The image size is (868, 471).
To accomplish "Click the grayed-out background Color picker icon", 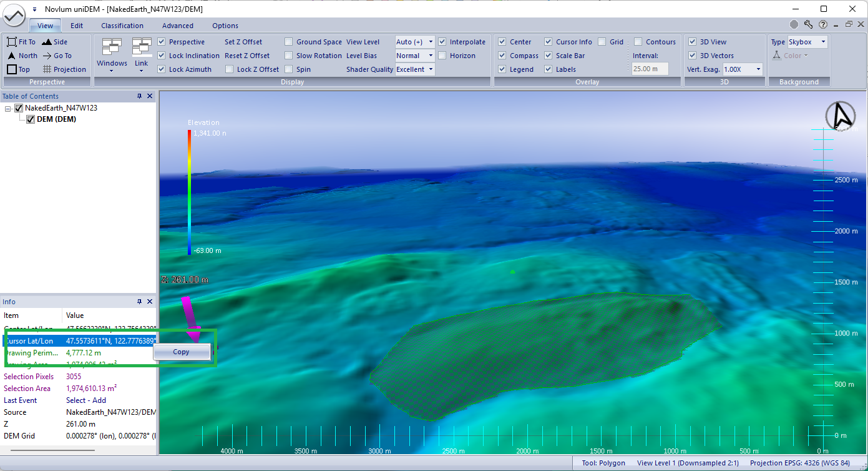I will (777, 56).
